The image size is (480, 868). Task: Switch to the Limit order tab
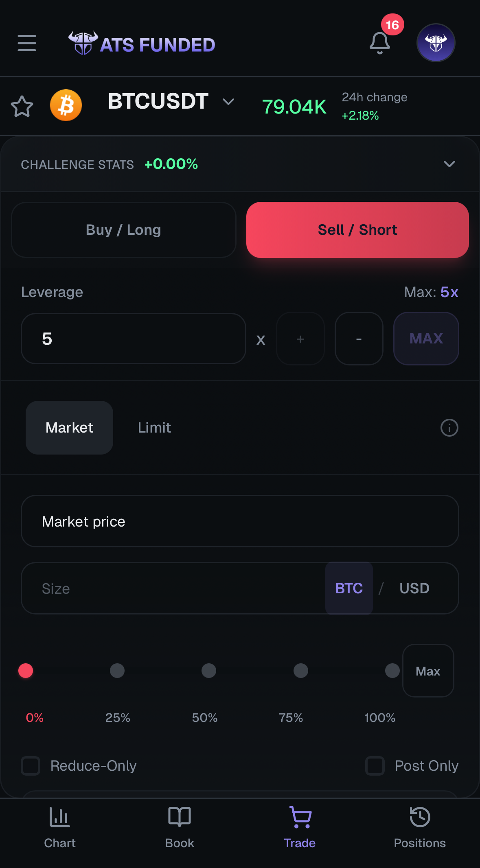coord(154,428)
